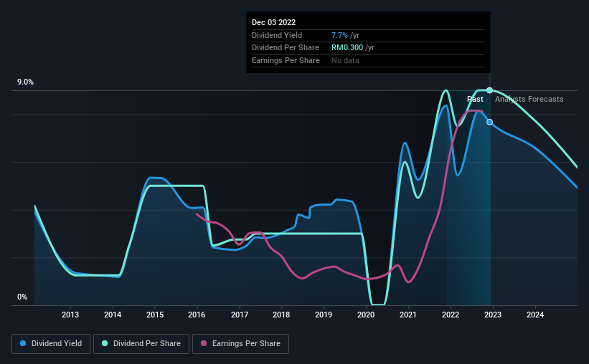Screen dimensions: 589x364
Task: Click the 2022 label on the x-axis
Action: pyautogui.click(x=451, y=315)
